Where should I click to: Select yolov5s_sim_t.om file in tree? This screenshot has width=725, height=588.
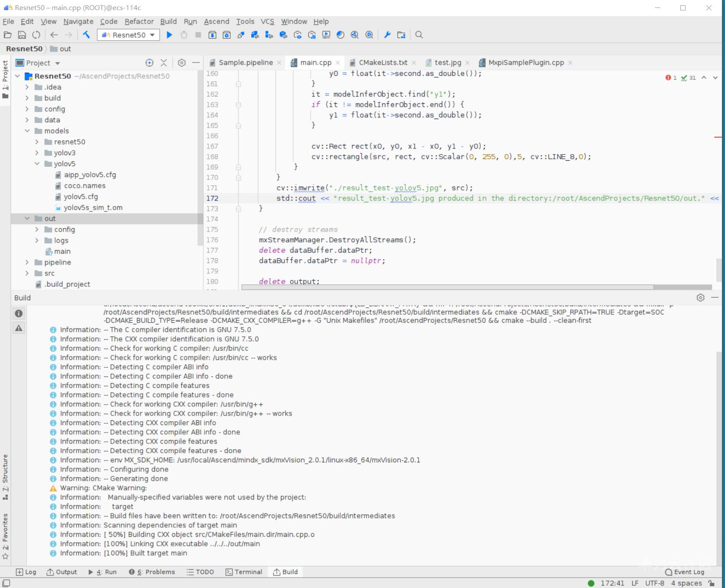tap(93, 208)
